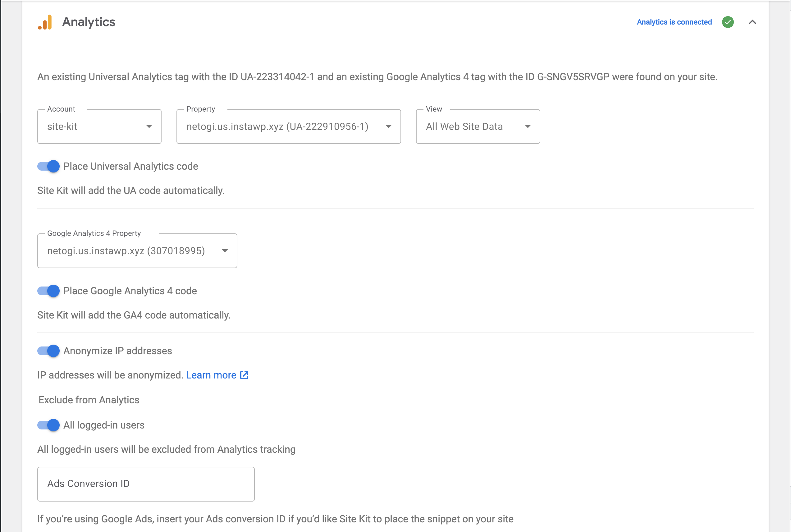Focus the Ads Conversion ID field
The image size is (791, 532).
tap(146, 484)
